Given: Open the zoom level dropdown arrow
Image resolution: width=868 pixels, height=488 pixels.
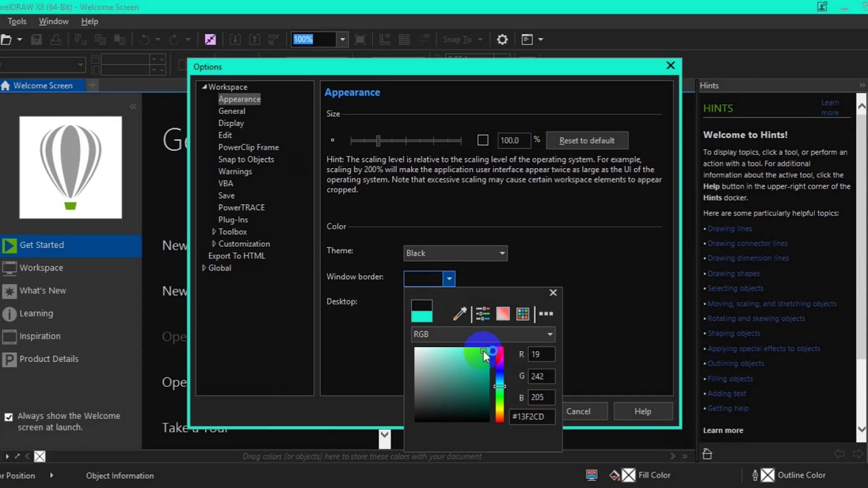Looking at the screenshot, I should (x=342, y=39).
